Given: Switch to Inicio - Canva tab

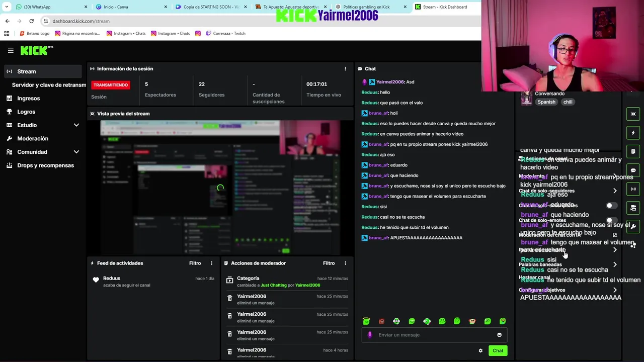Looking at the screenshot, I should click(131, 7).
